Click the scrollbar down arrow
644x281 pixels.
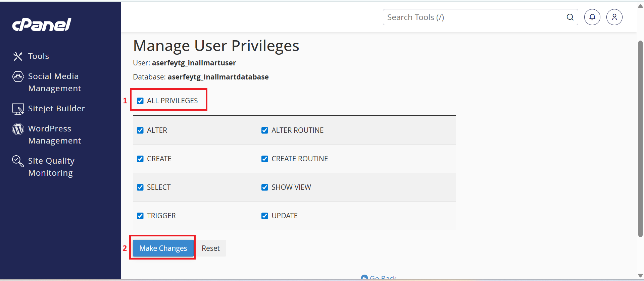coord(640,276)
